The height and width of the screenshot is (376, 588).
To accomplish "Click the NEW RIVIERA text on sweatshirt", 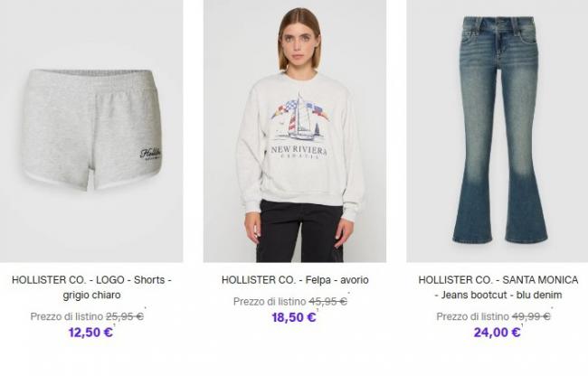I will tap(299, 151).
